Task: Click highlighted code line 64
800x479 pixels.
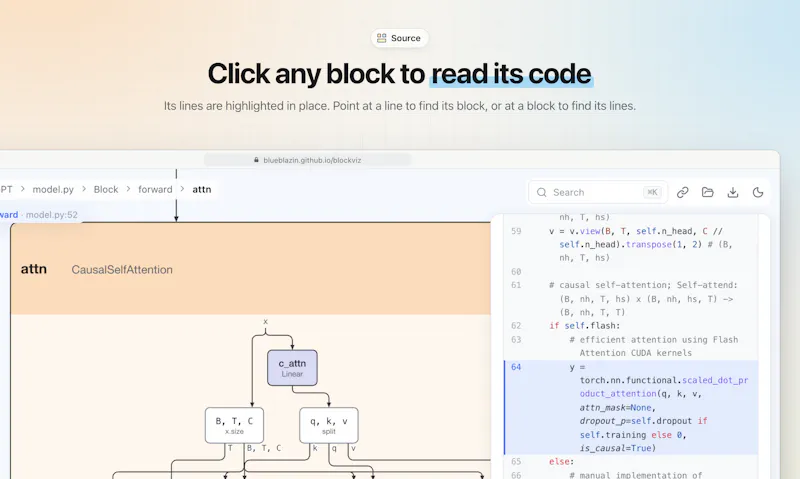Action: click(x=631, y=408)
